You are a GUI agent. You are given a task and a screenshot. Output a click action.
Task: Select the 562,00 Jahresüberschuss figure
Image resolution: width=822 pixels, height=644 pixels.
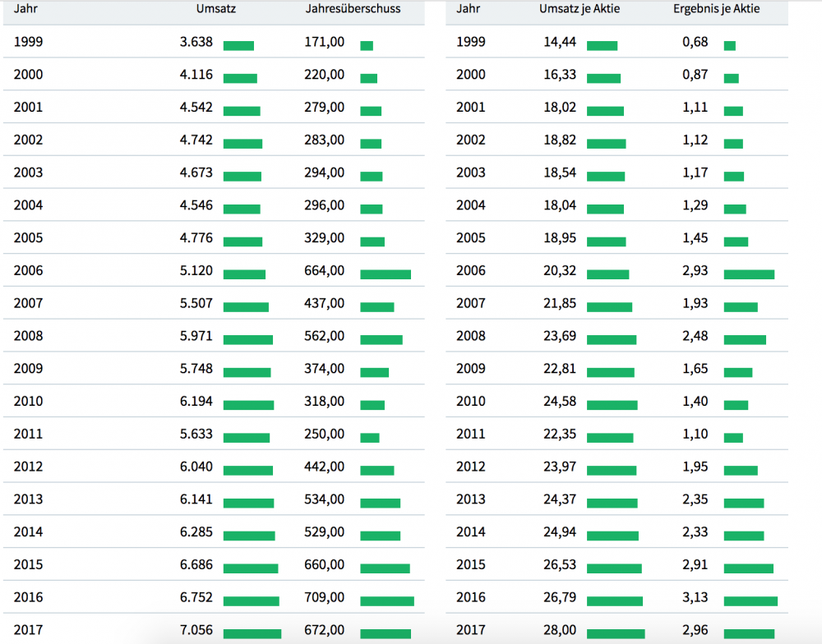325,336
